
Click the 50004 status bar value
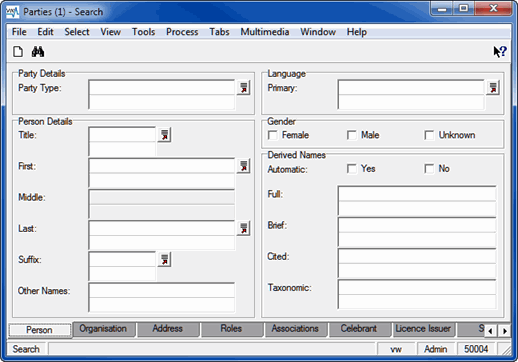(476, 349)
